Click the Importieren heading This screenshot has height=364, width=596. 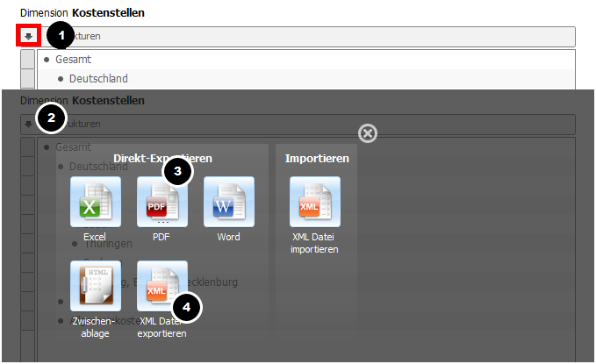pyautogui.click(x=317, y=158)
